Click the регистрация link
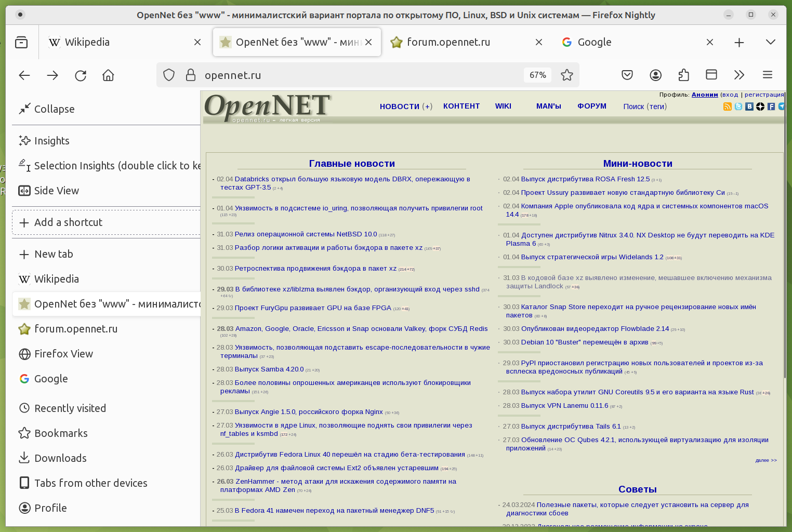792x532 pixels. (764, 95)
